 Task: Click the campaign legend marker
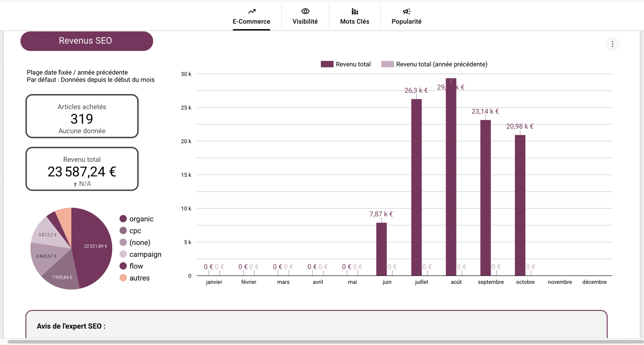(123, 254)
